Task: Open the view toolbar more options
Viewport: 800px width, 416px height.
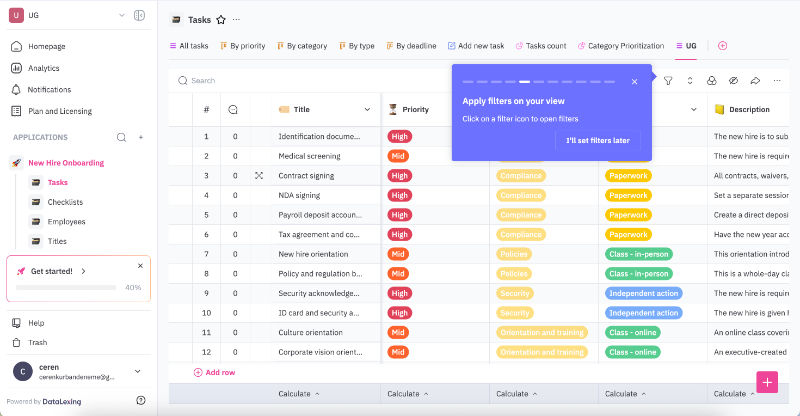Action: [777, 81]
